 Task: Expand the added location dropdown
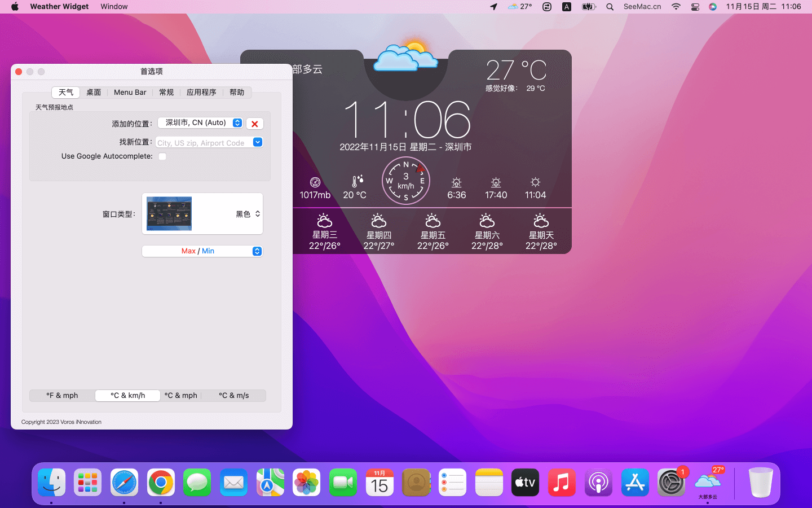(x=237, y=123)
